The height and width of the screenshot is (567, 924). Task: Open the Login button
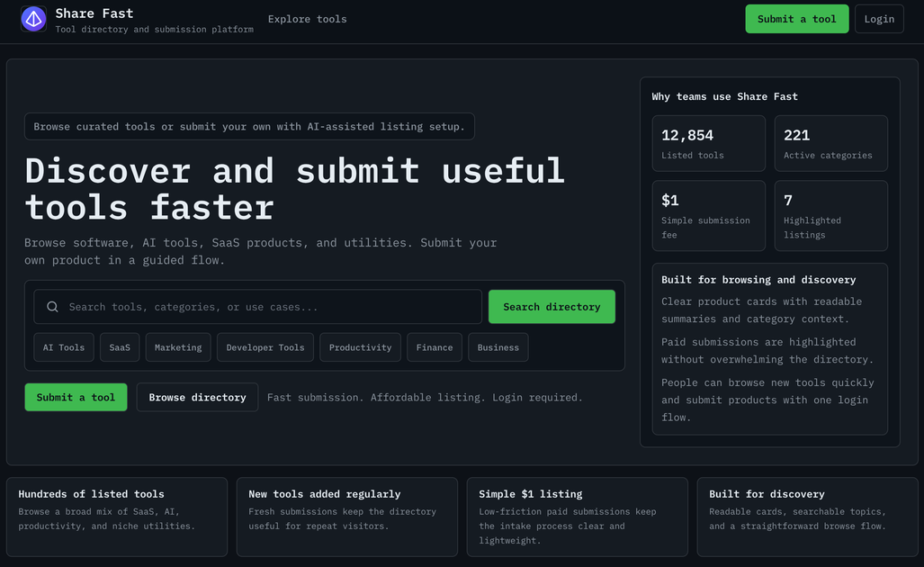tap(879, 19)
